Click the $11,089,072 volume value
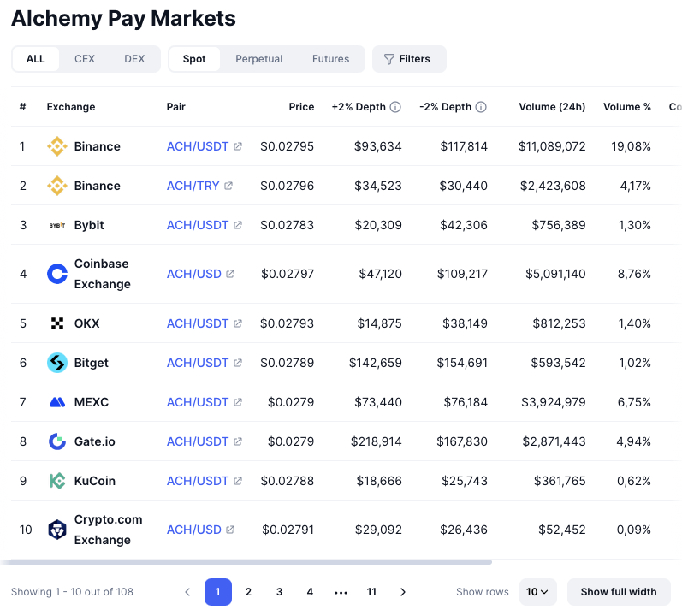The height and width of the screenshot is (616, 682). click(552, 146)
